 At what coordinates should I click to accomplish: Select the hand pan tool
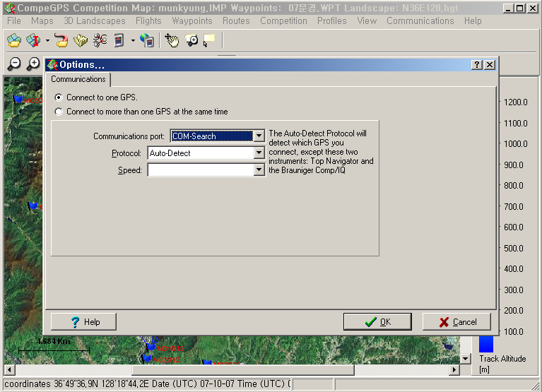(x=172, y=40)
